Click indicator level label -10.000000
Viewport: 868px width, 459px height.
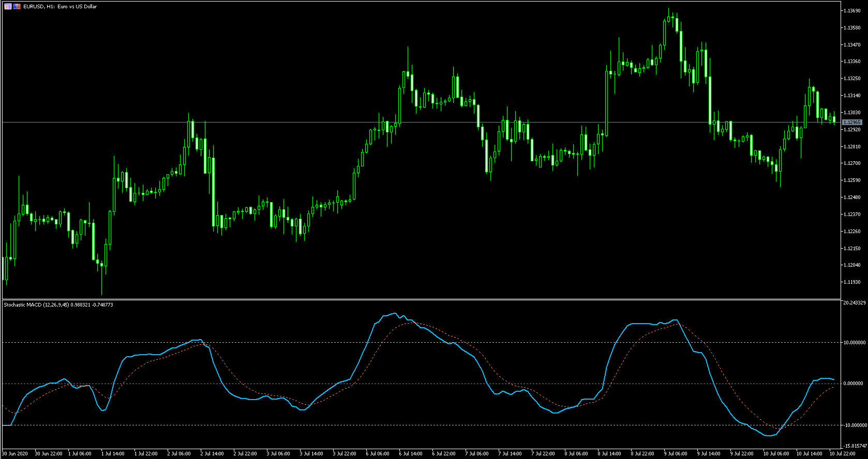(855, 425)
